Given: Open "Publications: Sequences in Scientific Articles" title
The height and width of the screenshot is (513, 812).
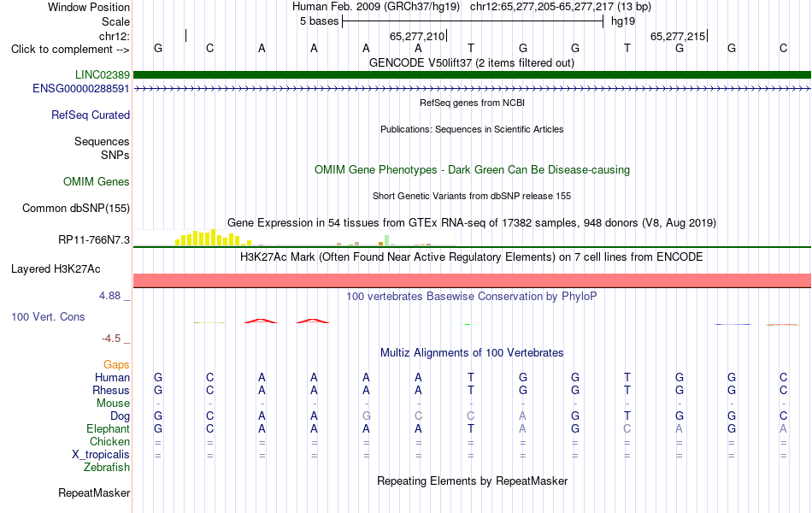Looking at the screenshot, I should coord(472,129).
